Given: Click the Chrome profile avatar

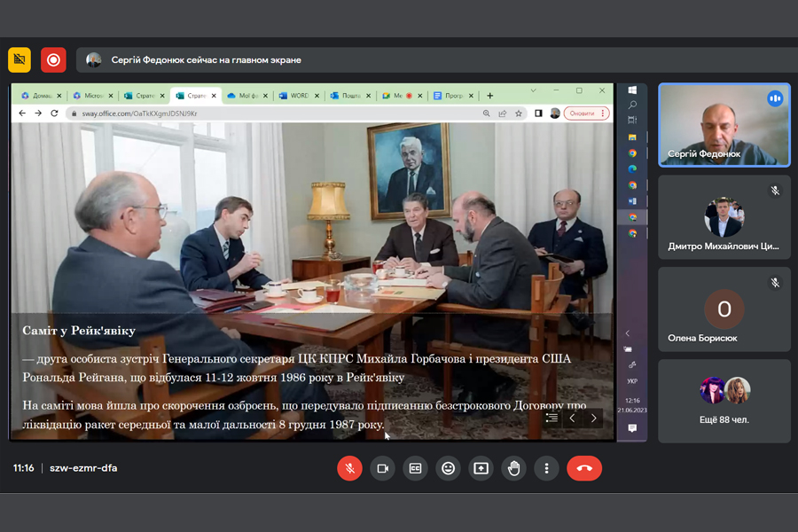Looking at the screenshot, I should pyautogui.click(x=555, y=113).
